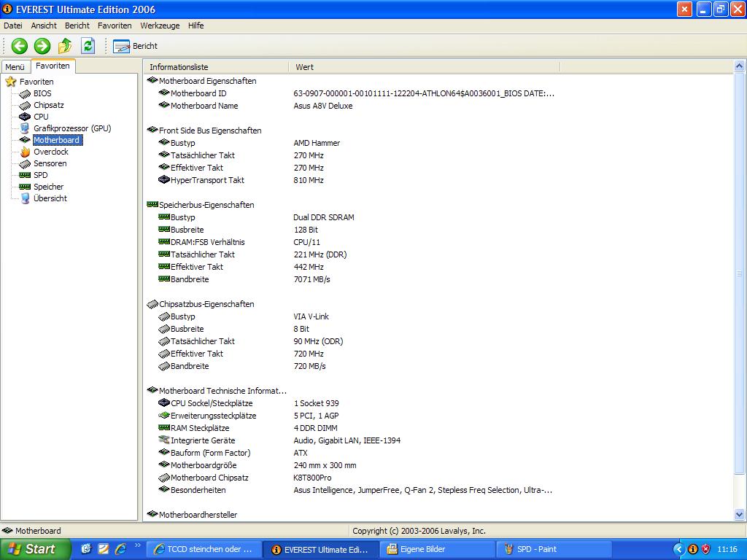The image size is (747, 560).
Task: Select the DRAM:FSB Verhältnis row
Action: 239,242
